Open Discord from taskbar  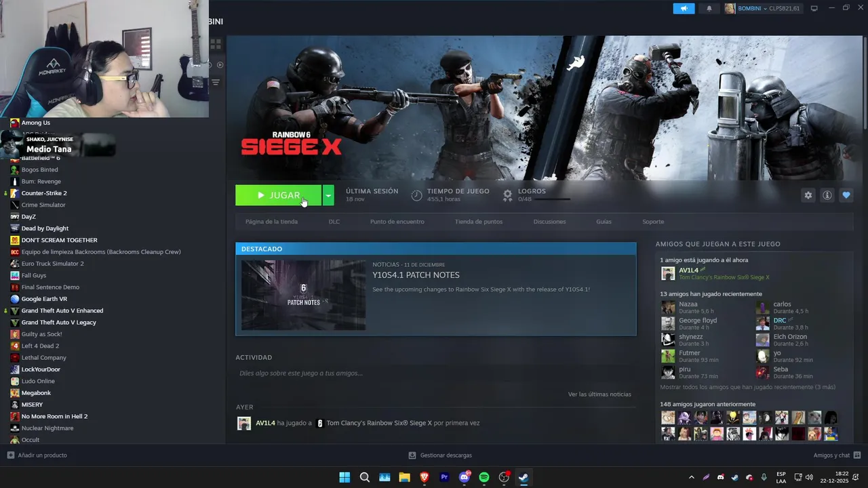click(x=465, y=477)
